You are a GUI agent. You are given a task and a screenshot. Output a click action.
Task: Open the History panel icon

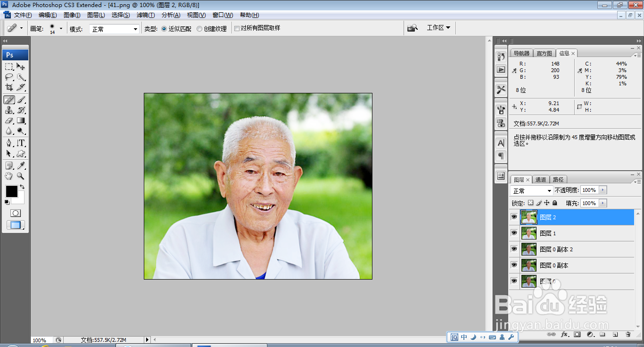coord(501,57)
